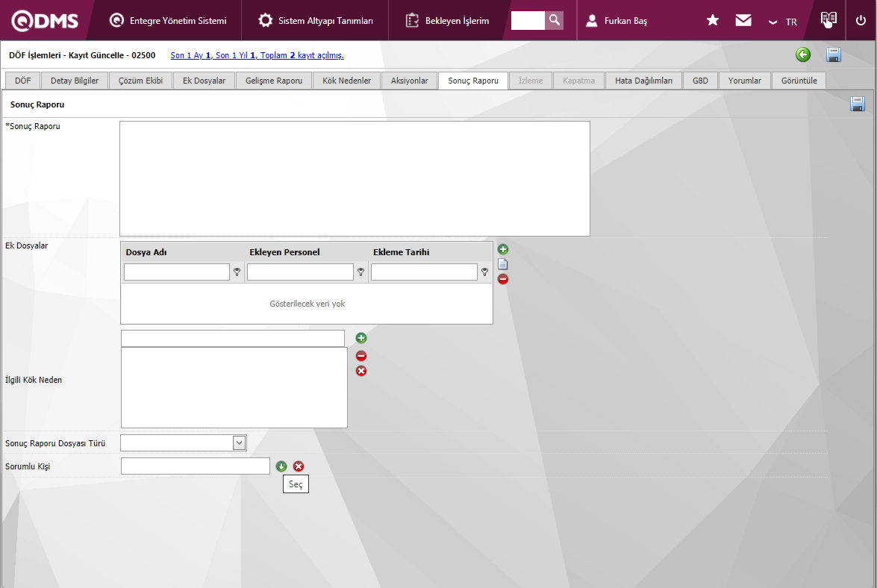Switch to the Detay Bilgiler tab

pyautogui.click(x=75, y=81)
